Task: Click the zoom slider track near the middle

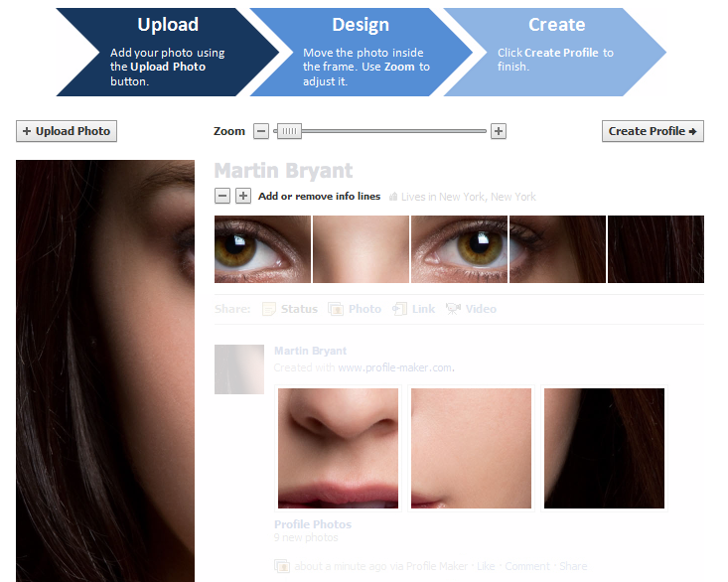Action: [380, 131]
